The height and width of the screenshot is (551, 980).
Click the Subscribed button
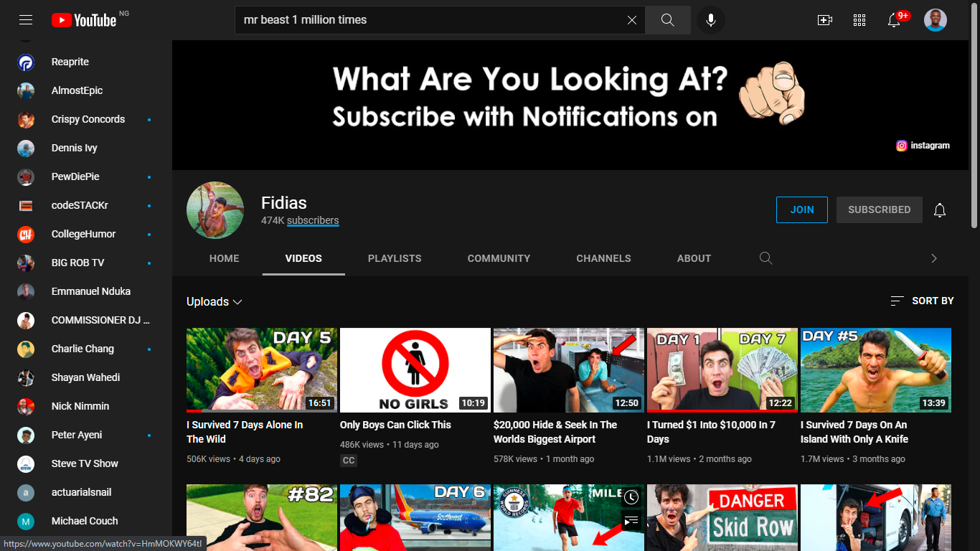(x=880, y=210)
